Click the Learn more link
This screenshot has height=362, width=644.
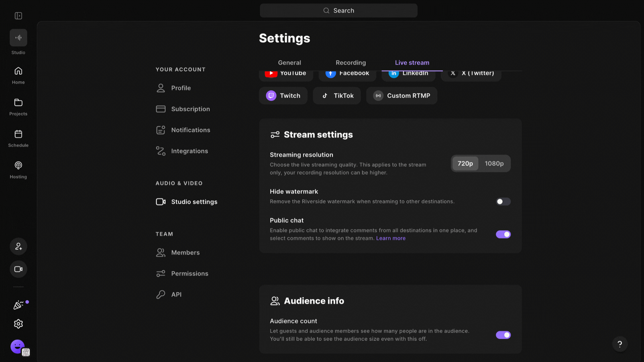click(x=391, y=238)
